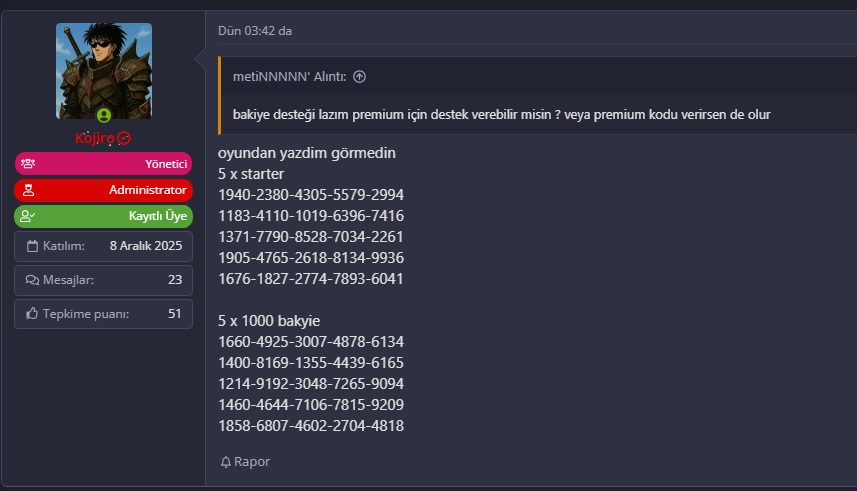Click the calendar icon next to Katılım
This screenshot has height=491, width=857.
pyautogui.click(x=32, y=246)
